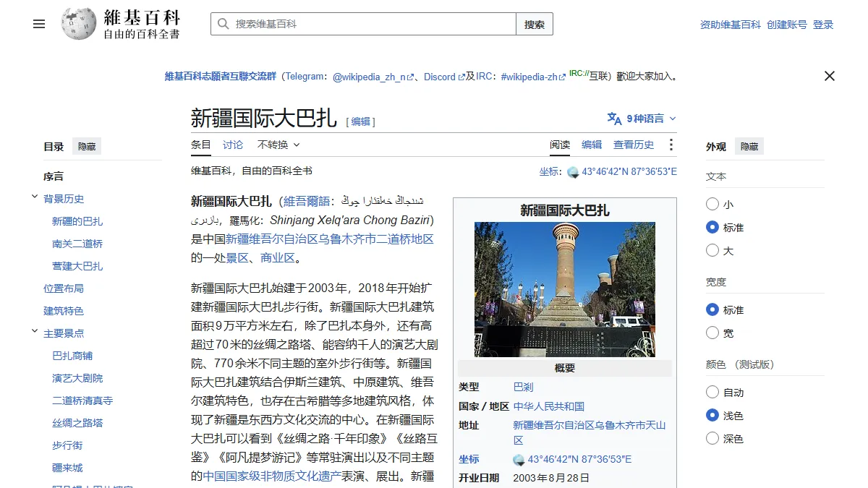The height and width of the screenshot is (488, 868).
Task: Jump to 步行街 in contents
Action: coord(67,445)
